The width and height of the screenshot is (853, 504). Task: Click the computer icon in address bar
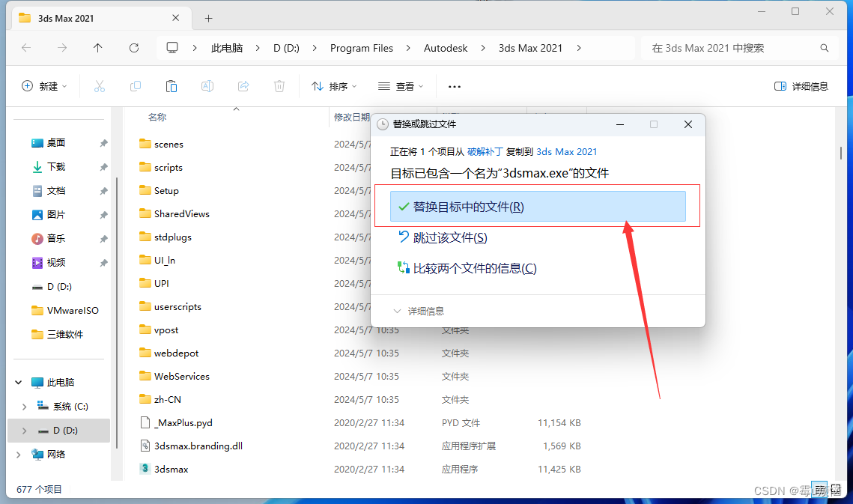click(x=172, y=48)
